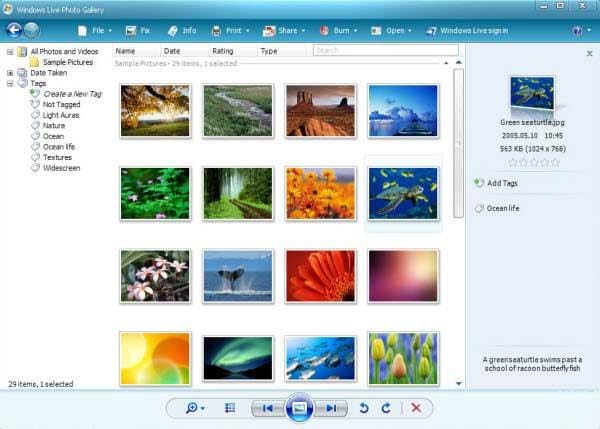Open the Fix editing pane

pos(138,31)
